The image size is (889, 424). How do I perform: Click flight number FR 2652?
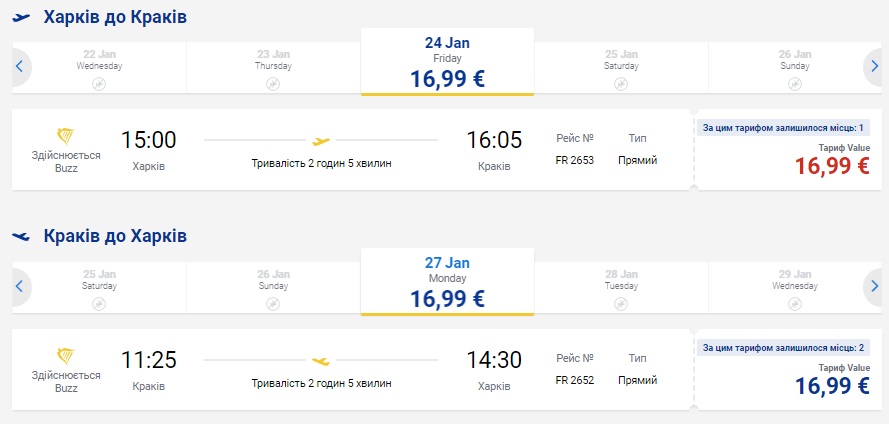point(575,380)
